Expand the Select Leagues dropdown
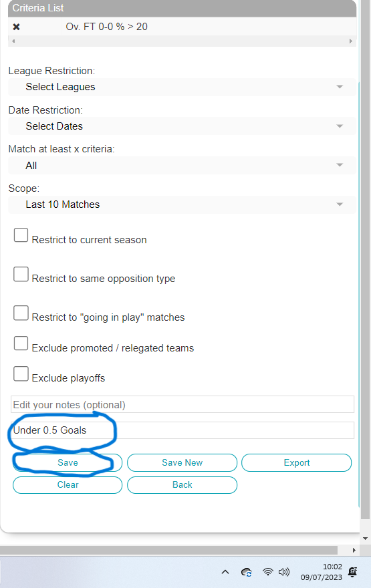The image size is (371, 588). [x=182, y=87]
